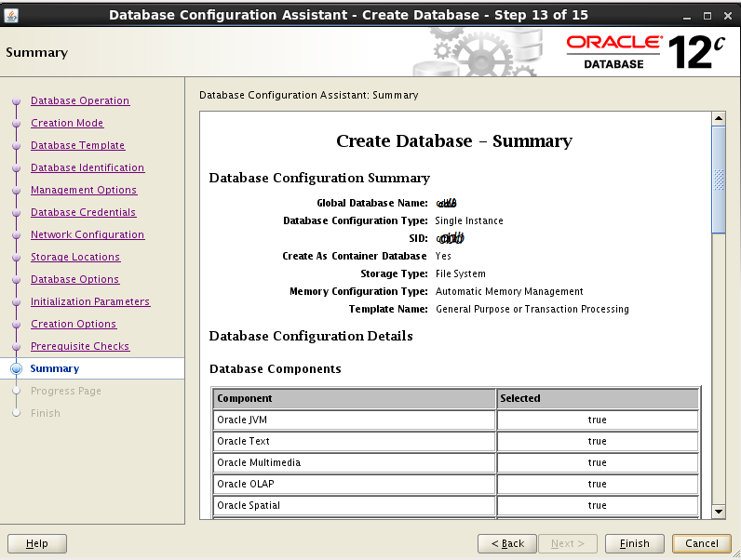Open the Storage Locations step
The width and height of the screenshot is (741, 560).
75,257
